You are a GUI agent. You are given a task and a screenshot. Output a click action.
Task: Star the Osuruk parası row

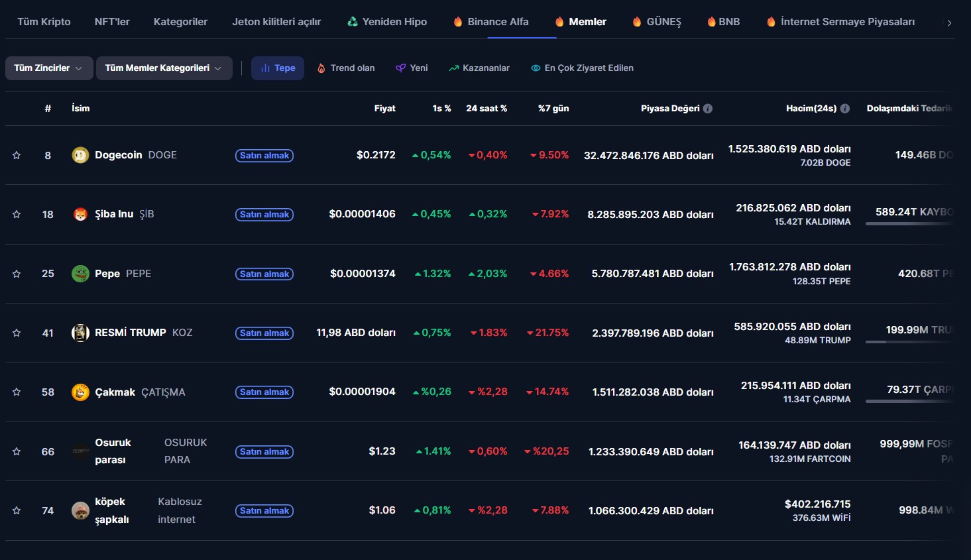point(17,451)
